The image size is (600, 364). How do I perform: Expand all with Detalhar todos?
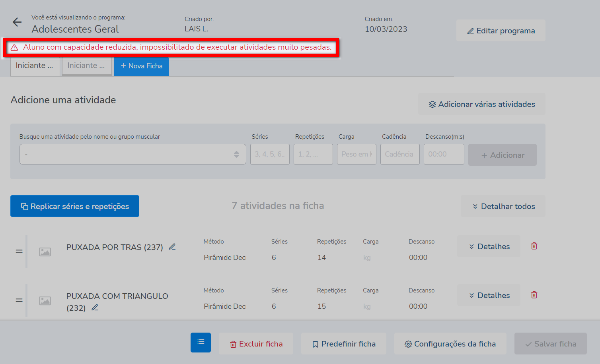503,206
